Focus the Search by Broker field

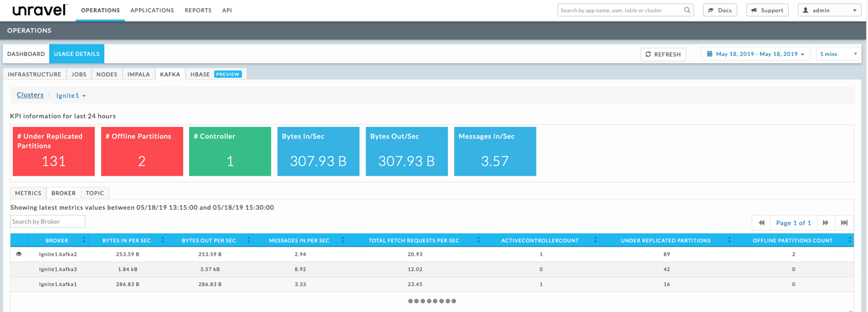(47, 221)
